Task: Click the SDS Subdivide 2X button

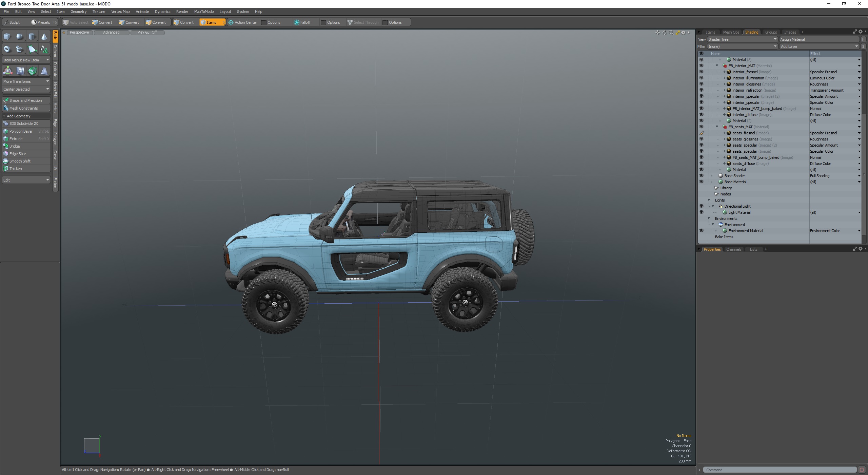Action: coord(26,123)
